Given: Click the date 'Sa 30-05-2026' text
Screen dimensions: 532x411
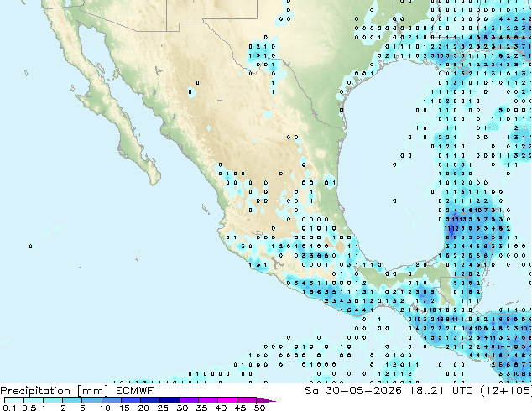Looking at the screenshot, I should coord(353,391).
